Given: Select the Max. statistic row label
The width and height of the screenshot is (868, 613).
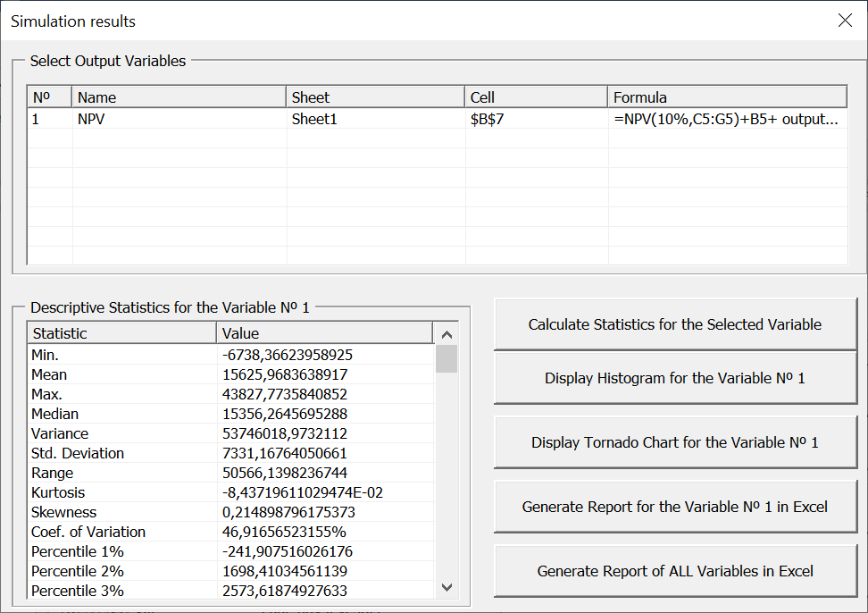Looking at the screenshot, I should pyautogui.click(x=46, y=394).
